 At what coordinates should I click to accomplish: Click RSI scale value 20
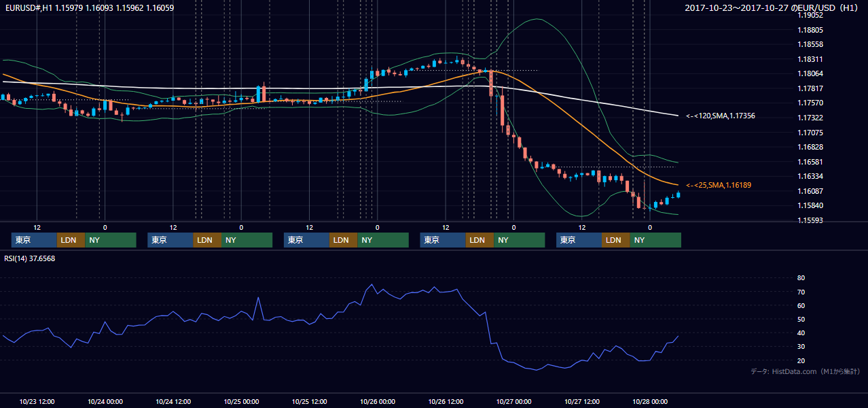point(801,360)
